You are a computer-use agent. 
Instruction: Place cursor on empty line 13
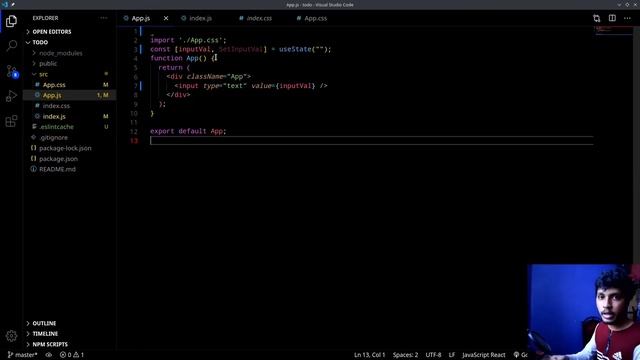[x=371, y=141]
